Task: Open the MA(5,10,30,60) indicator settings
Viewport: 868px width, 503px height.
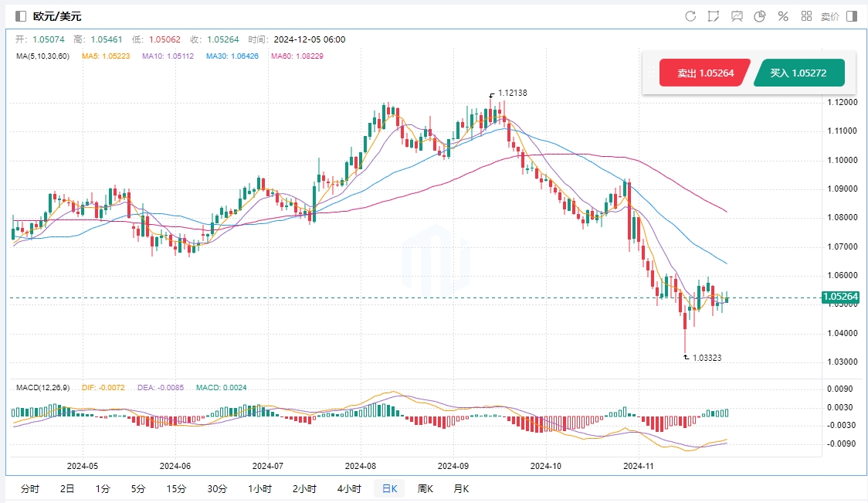Action: pyautogui.click(x=43, y=56)
